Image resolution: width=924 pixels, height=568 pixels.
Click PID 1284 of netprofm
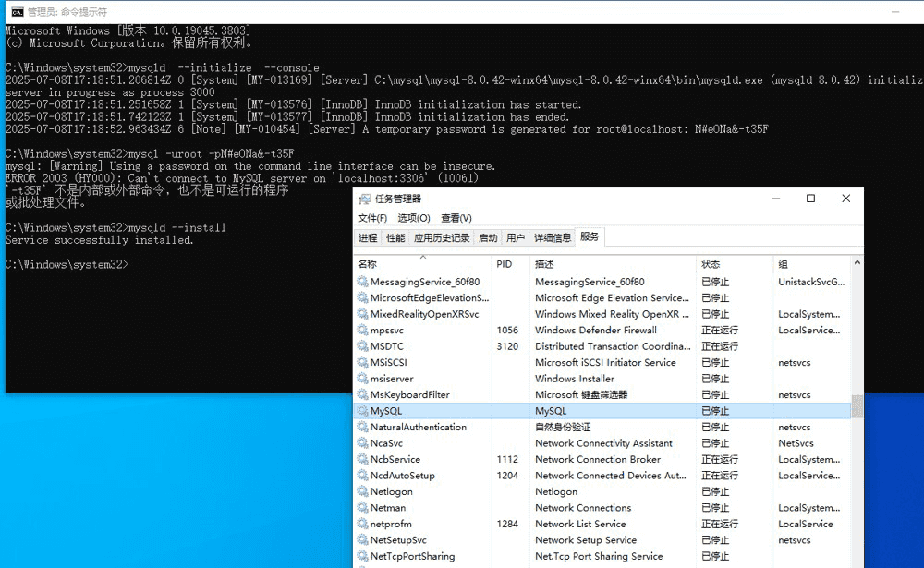pos(507,524)
